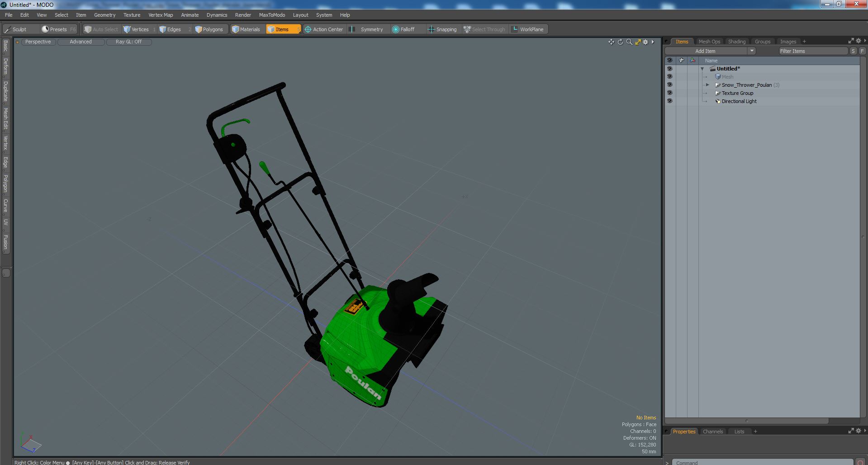
Task: Click Command input field
Action: (x=763, y=462)
